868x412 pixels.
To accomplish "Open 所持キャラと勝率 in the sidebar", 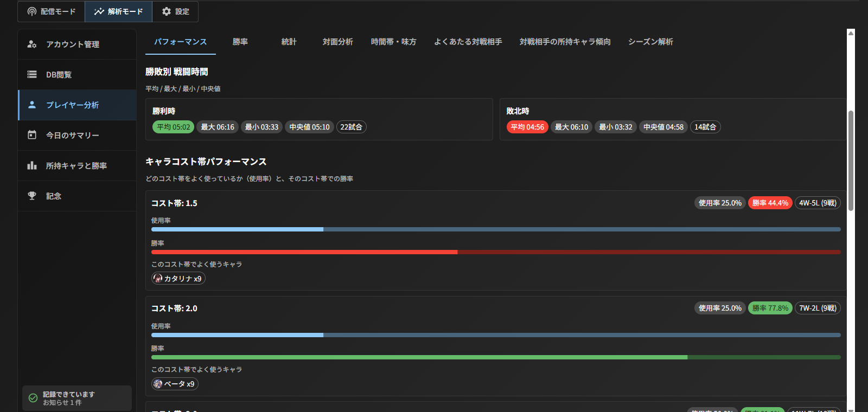I will tap(77, 165).
